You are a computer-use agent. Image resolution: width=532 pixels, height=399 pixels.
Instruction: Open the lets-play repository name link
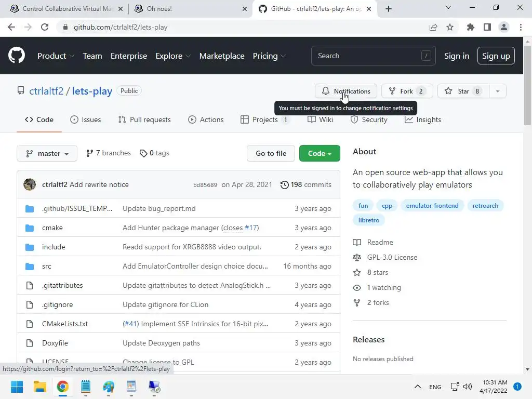92,91
